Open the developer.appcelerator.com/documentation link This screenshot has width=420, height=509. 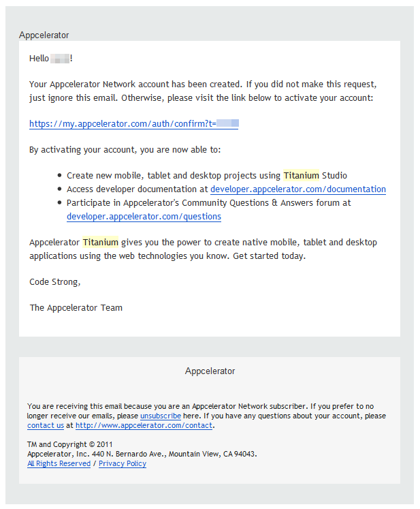coord(297,189)
